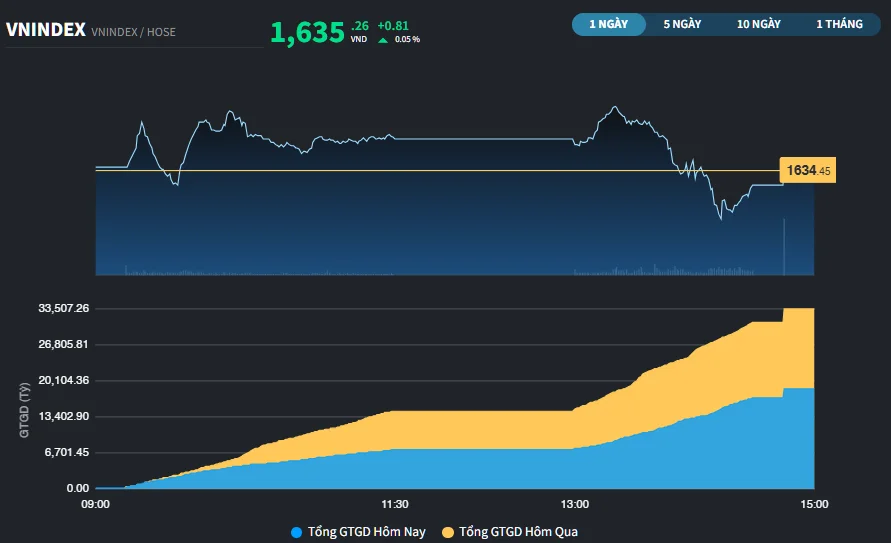Click the green up-triangle change icon
The height and width of the screenshot is (543, 891).
pyautogui.click(x=383, y=40)
